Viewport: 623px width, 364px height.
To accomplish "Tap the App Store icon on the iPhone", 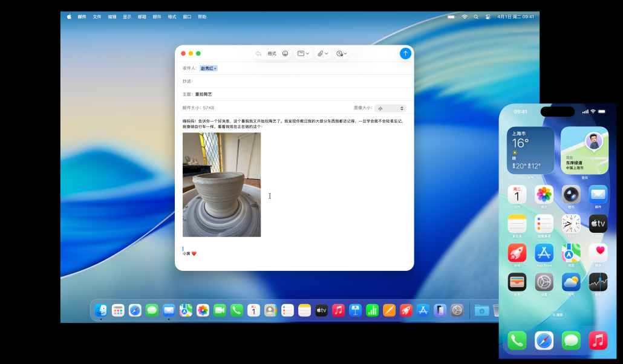I will 544,253.
